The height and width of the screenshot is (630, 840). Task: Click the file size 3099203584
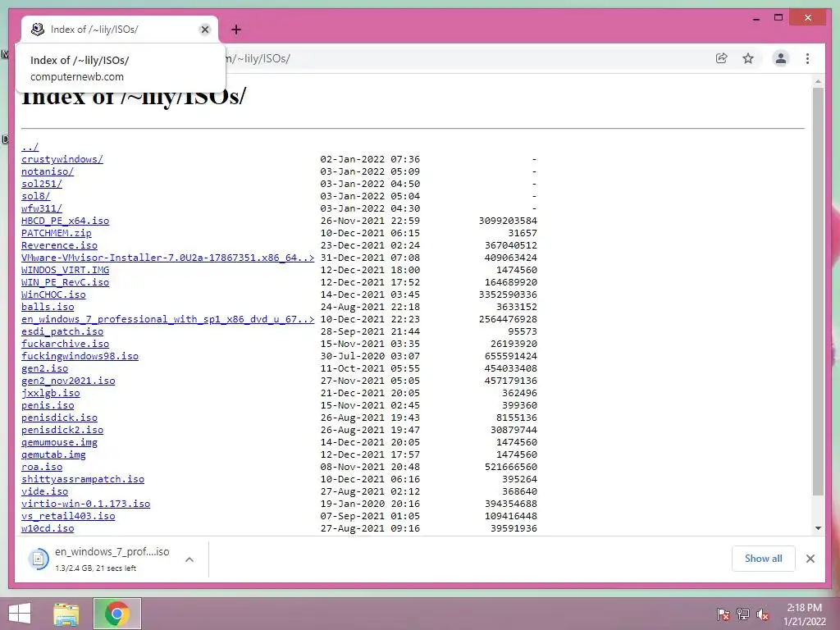point(508,221)
